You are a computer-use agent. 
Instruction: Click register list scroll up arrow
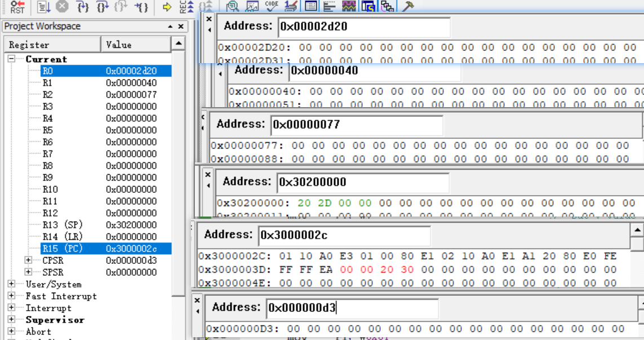179,43
